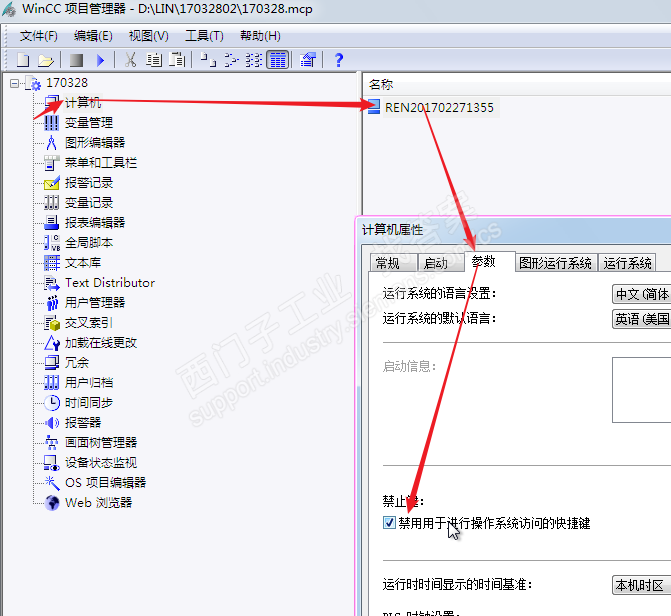Create a new project with toolbar New icon
671x616 pixels.
(x=23, y=60)
